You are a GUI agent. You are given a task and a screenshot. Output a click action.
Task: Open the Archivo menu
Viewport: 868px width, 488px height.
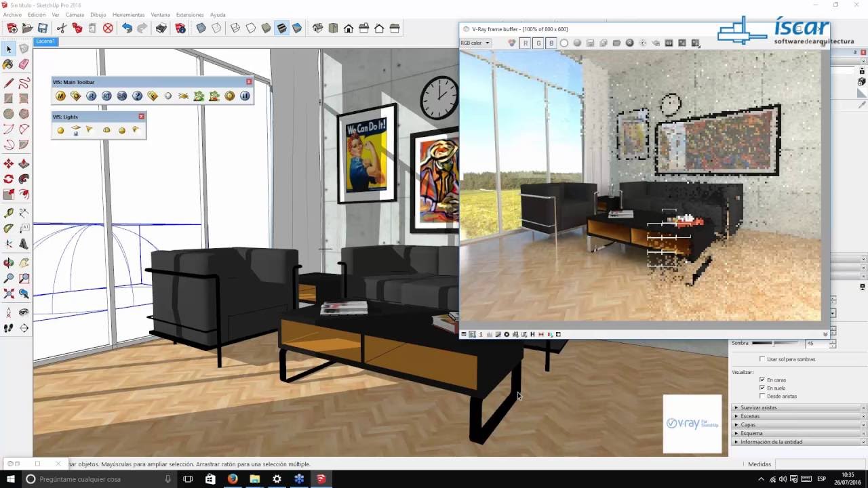click(x=12, y=14)
